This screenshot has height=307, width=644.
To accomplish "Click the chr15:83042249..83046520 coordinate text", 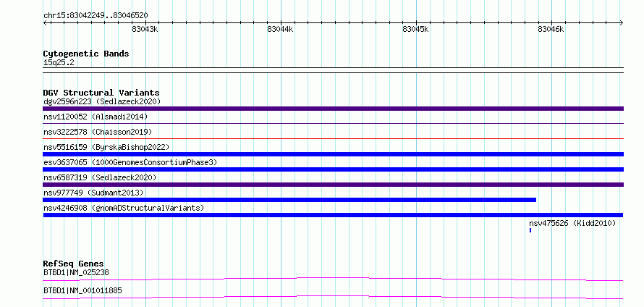I will tap(96, 16).
